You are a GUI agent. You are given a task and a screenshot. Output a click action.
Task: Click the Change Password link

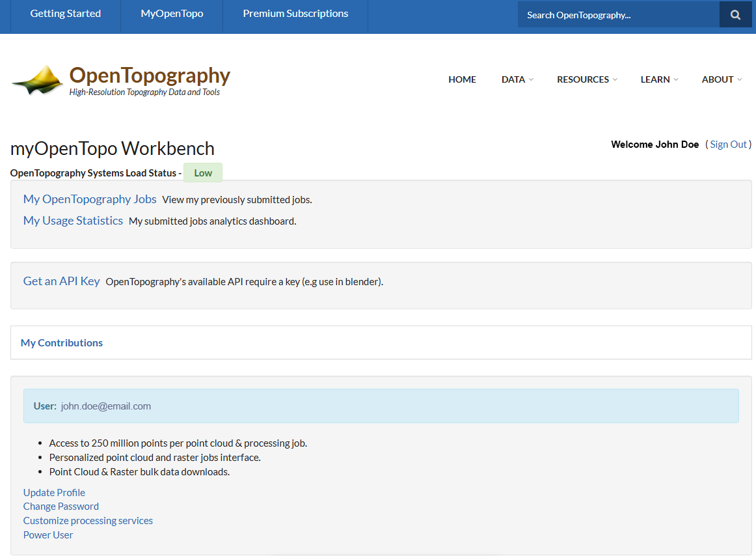coord(61,507)
